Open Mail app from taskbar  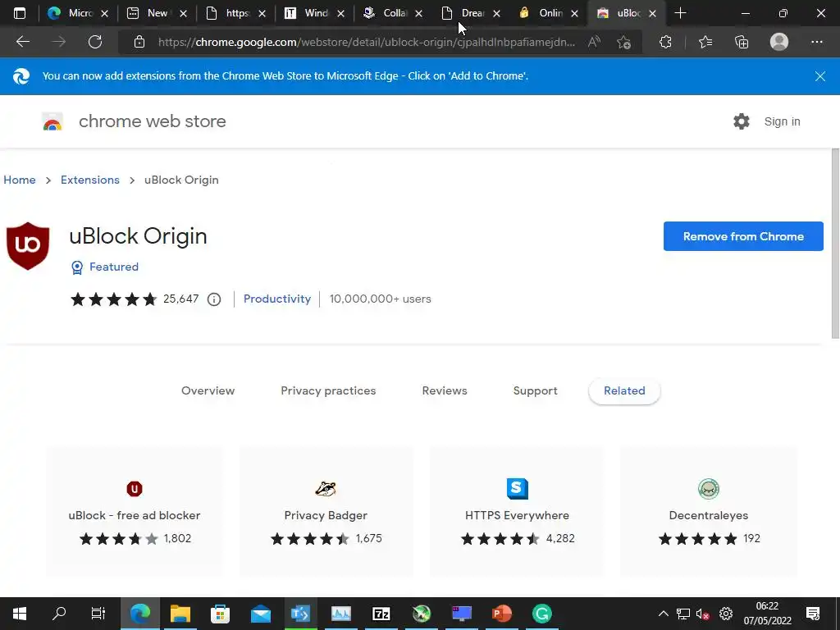coord(261,614)
